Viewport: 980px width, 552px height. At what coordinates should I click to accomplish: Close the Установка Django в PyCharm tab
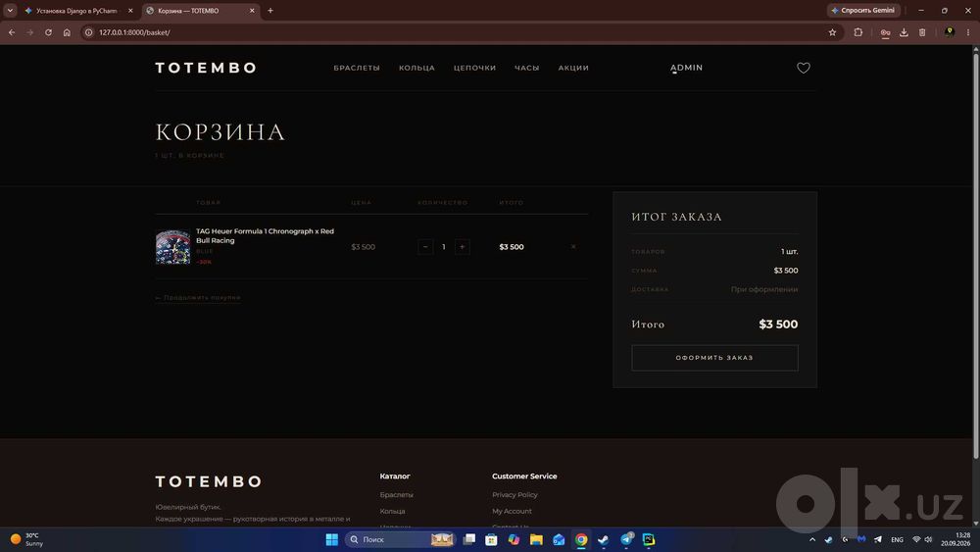click(130, 11)
